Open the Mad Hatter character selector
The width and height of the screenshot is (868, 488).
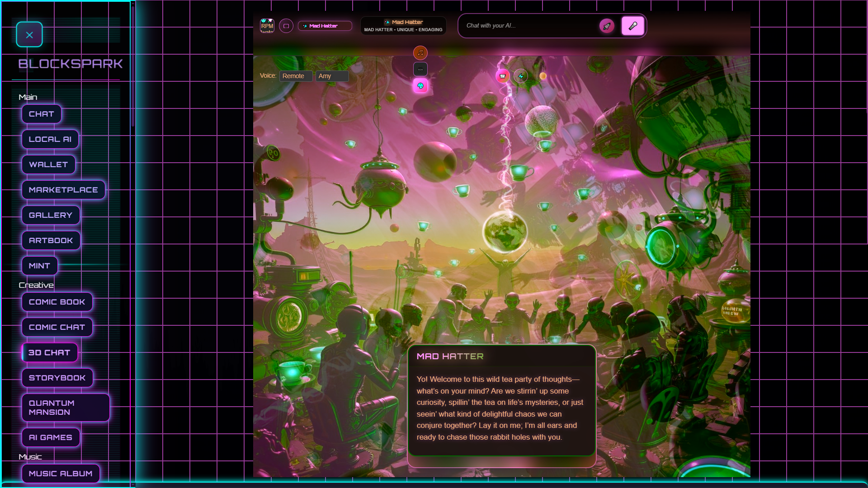click(325, 26)
